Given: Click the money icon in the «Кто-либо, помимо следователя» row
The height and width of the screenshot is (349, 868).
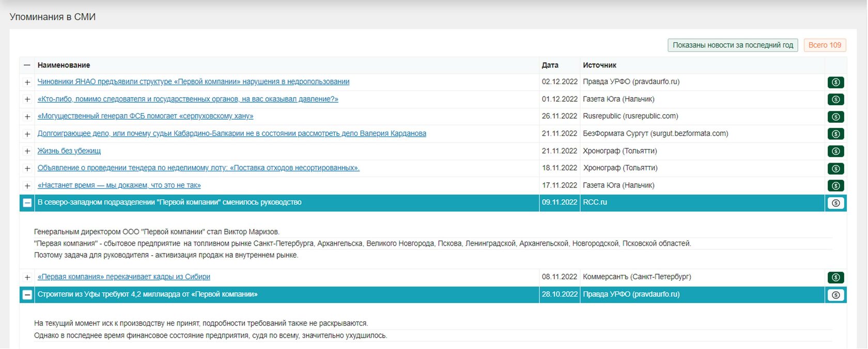Looking at the screenshot, I should coord(835,99).
